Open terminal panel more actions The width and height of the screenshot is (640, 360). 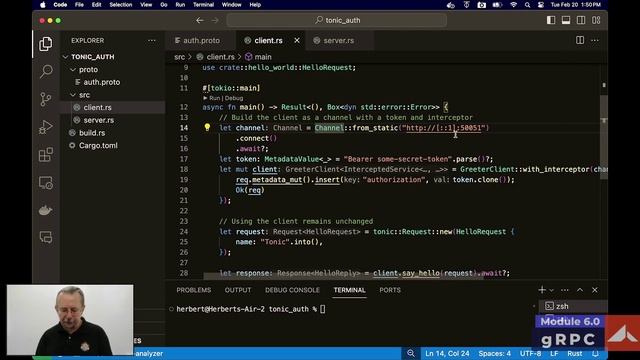[565, 290]
